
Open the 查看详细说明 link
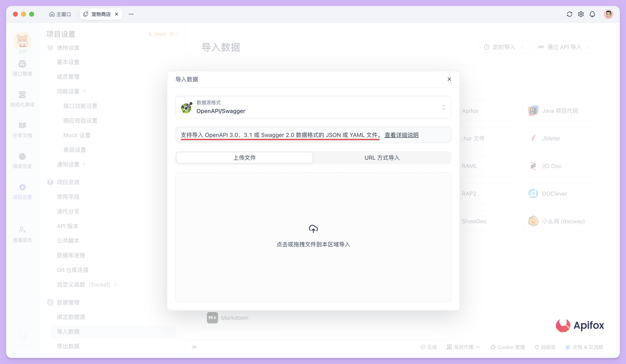(402, 135)
